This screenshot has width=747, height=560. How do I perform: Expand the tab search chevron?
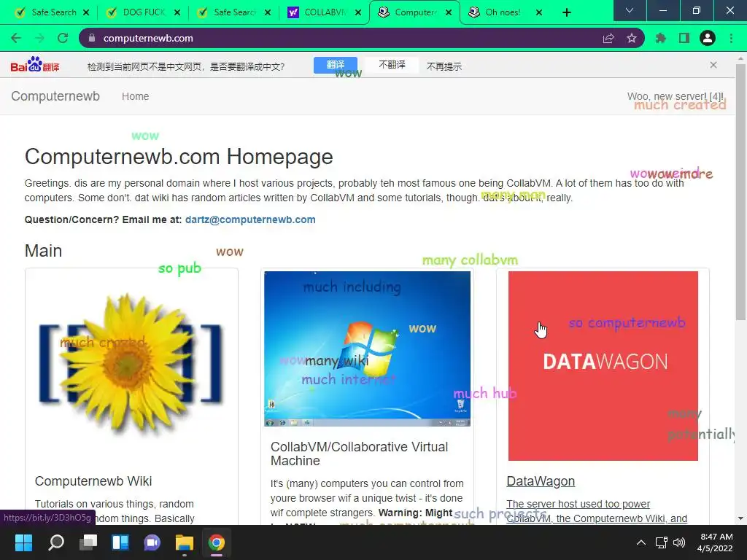point(630,10)
